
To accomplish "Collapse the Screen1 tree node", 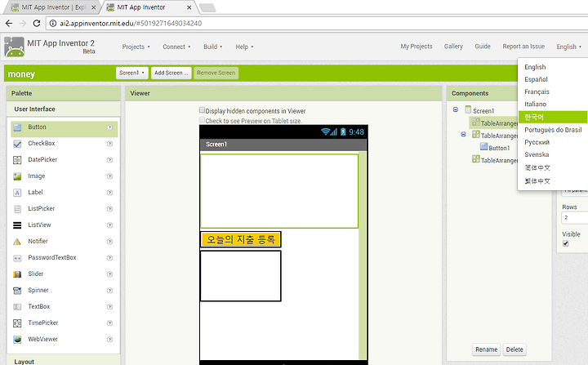I will pyautogui.click(x=455, y=109).
